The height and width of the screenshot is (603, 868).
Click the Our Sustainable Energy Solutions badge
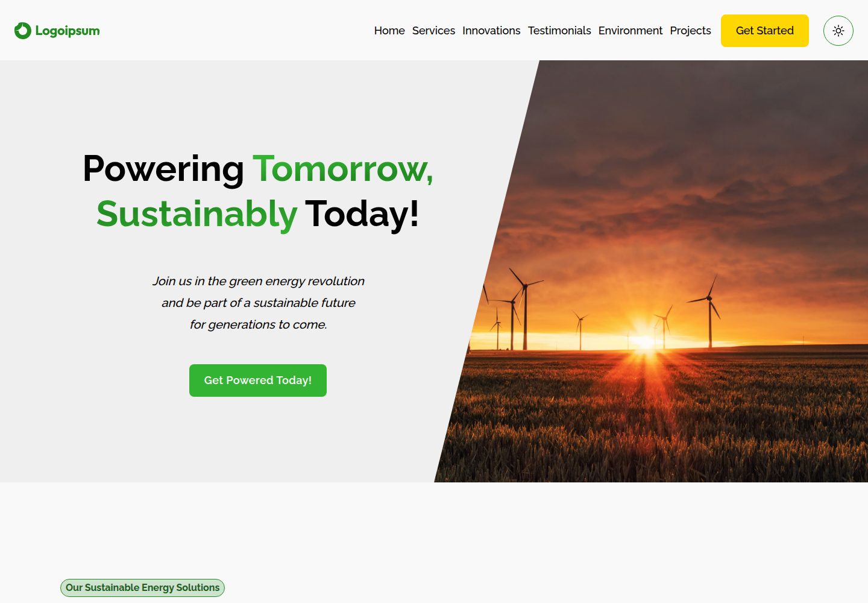(x=142, y=588)
